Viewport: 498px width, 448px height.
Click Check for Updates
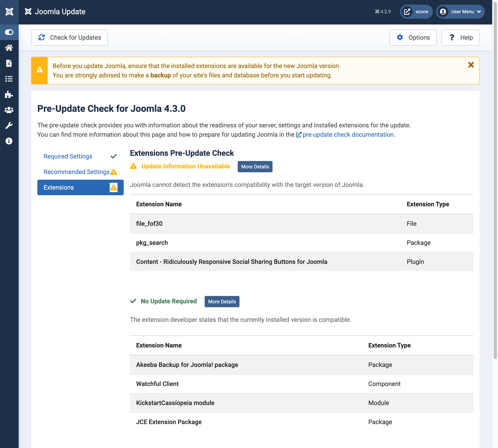click(69, 37)
